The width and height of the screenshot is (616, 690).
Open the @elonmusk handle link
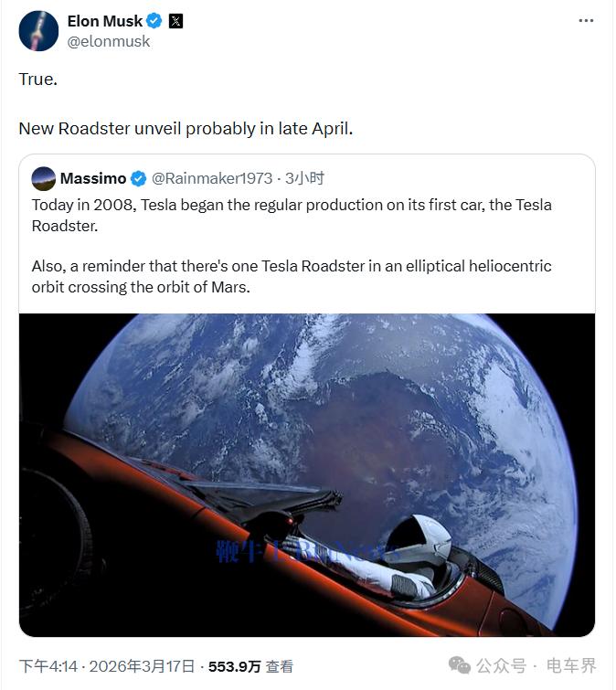click(109, 41)
